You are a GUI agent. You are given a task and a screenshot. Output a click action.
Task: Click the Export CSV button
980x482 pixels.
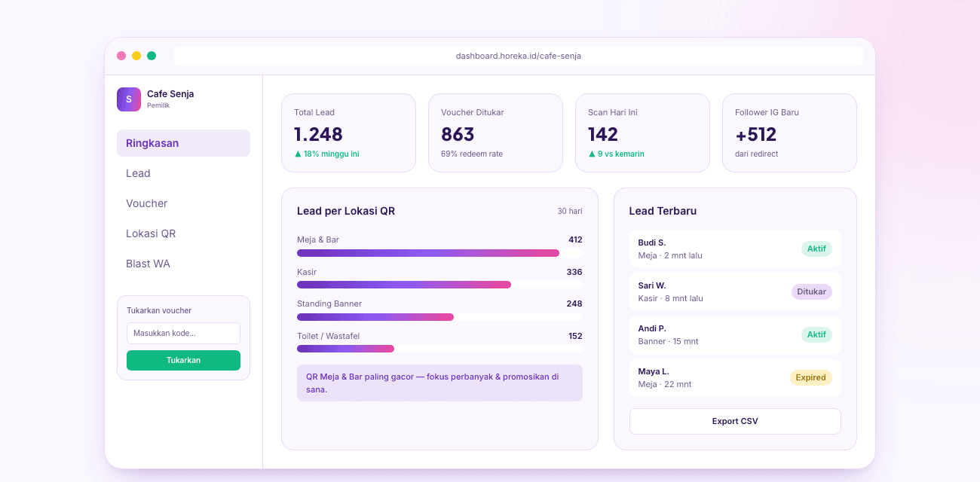coord(735,421)
